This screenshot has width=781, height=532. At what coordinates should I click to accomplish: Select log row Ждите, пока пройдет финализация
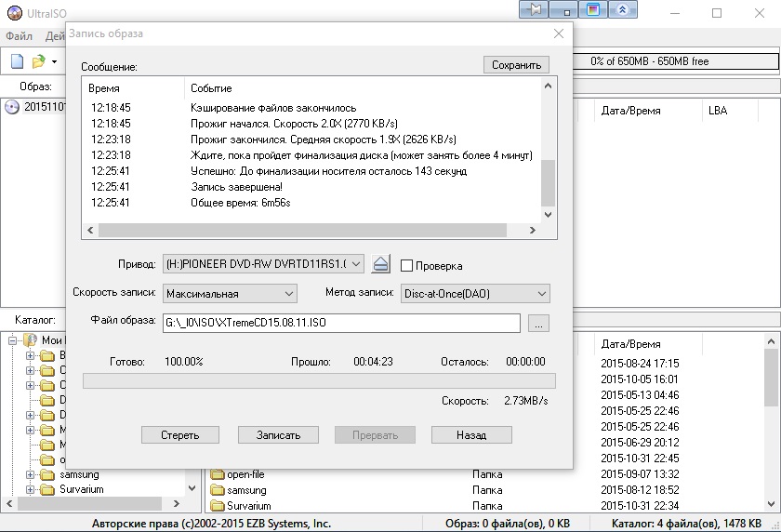[311, 155]
